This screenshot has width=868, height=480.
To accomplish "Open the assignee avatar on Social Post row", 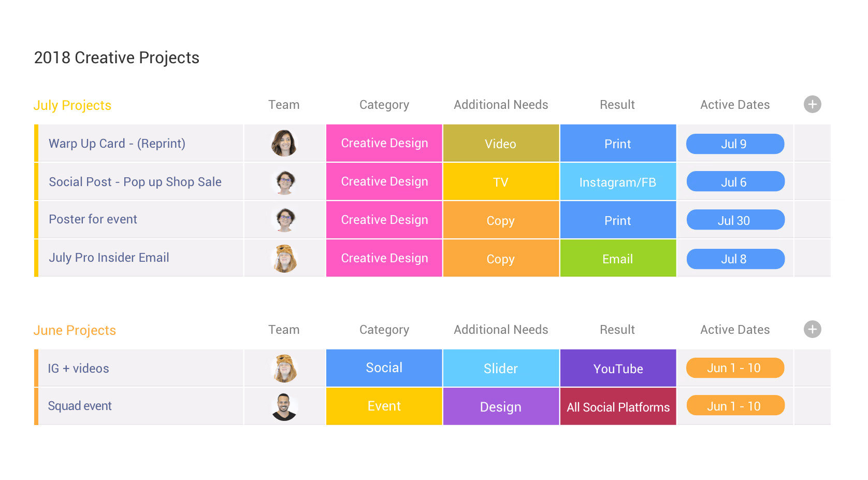I will (284, 182).
